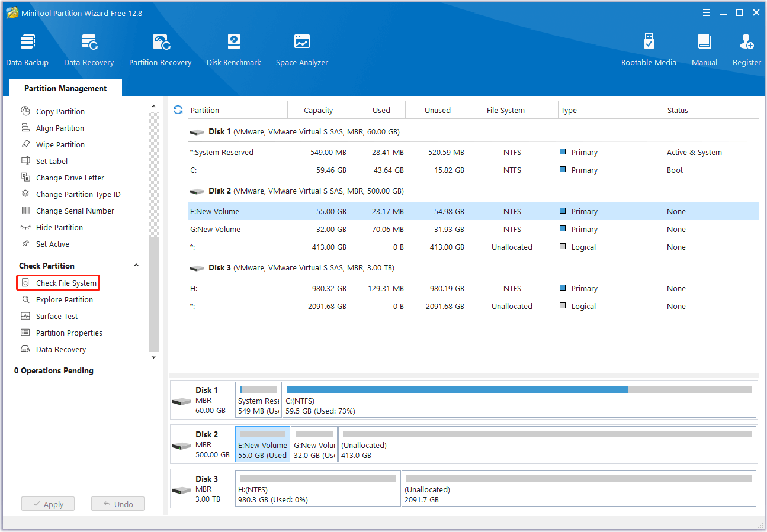767x532 pixels.
Task: Sort by the Capacity column header
Action: click(318, 110)
